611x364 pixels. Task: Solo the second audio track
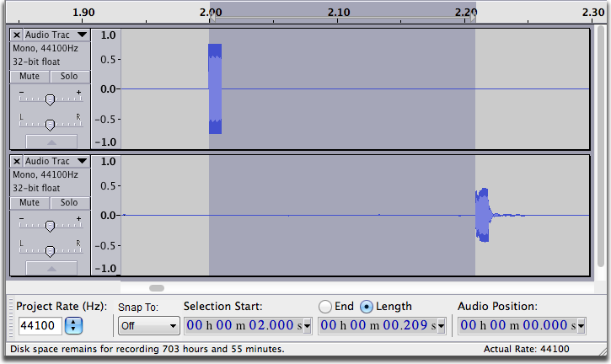[x=69, y=203]
